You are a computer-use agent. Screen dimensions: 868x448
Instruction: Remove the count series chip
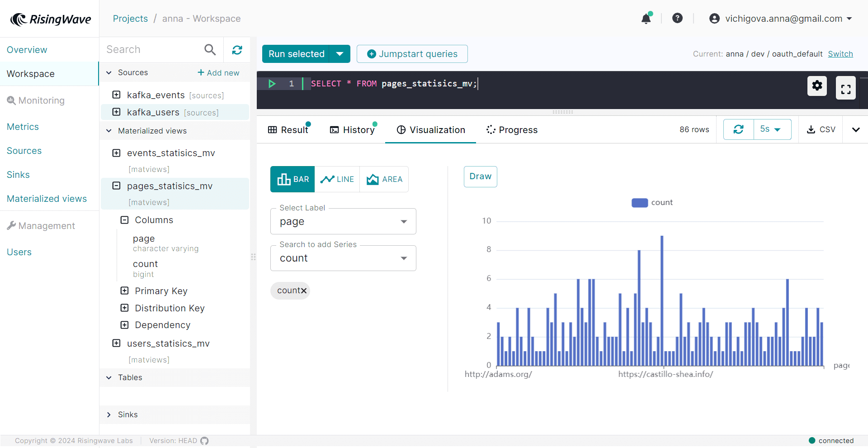tap(304, 291)
